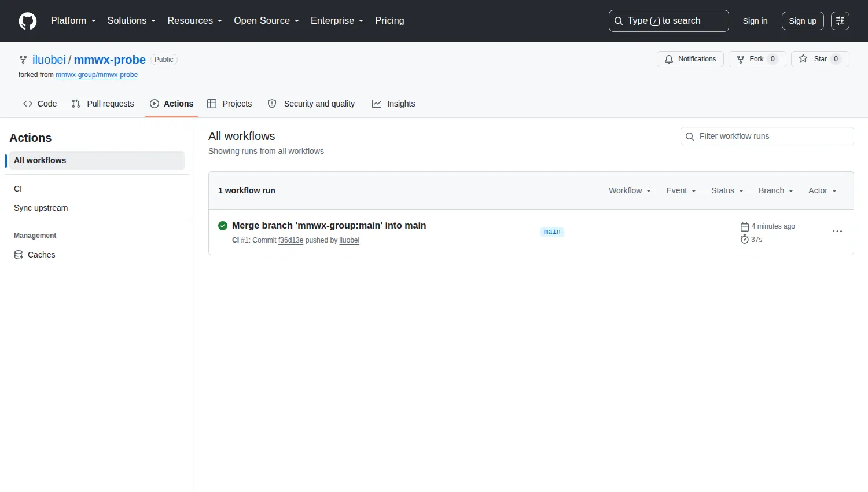Expand the Resources dropdown
Viewport: 868px width, 492px height.
(195, 21)
